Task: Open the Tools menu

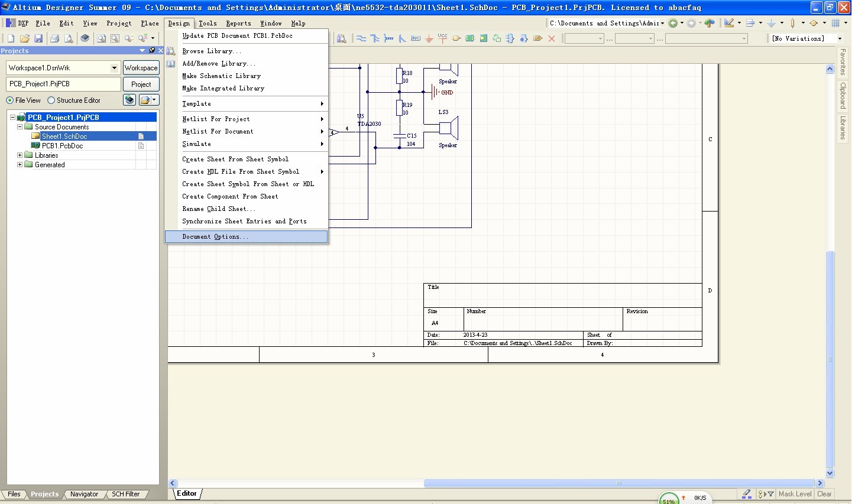Action: [208, 23]
